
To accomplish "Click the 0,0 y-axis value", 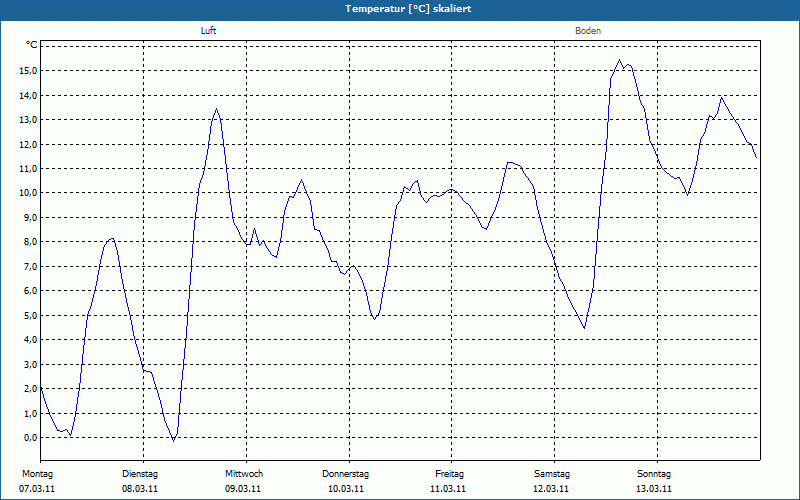I will point(30,438).
